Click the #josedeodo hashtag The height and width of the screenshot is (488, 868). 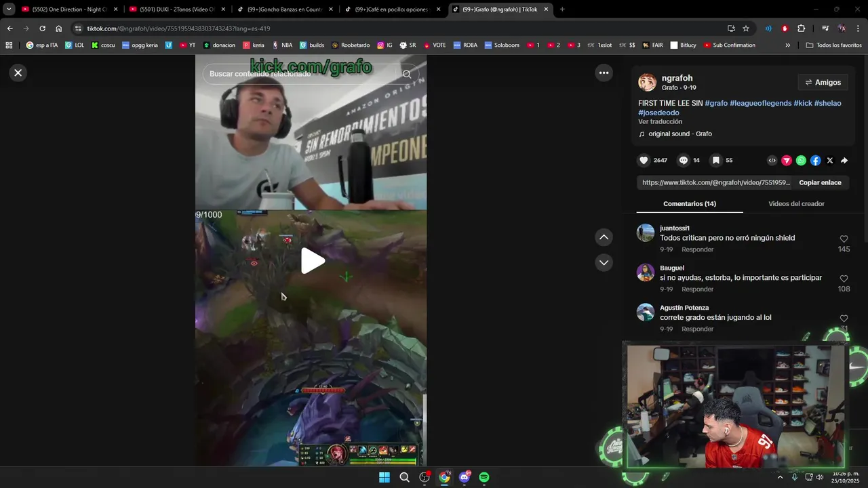[658, 113]
